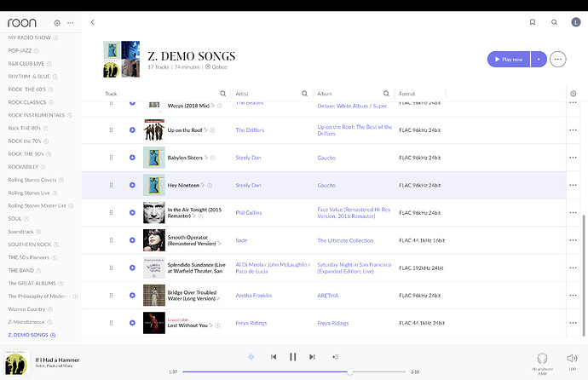This screenshot has width=588, height=380.
Task: Play Up on the Roof track
Action: pos(132,130)
